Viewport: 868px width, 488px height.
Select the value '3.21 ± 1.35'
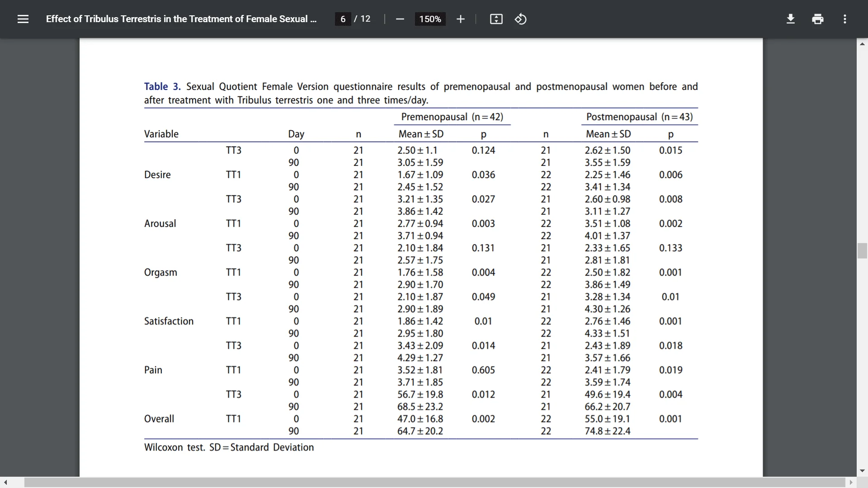[x=420, y=199]
